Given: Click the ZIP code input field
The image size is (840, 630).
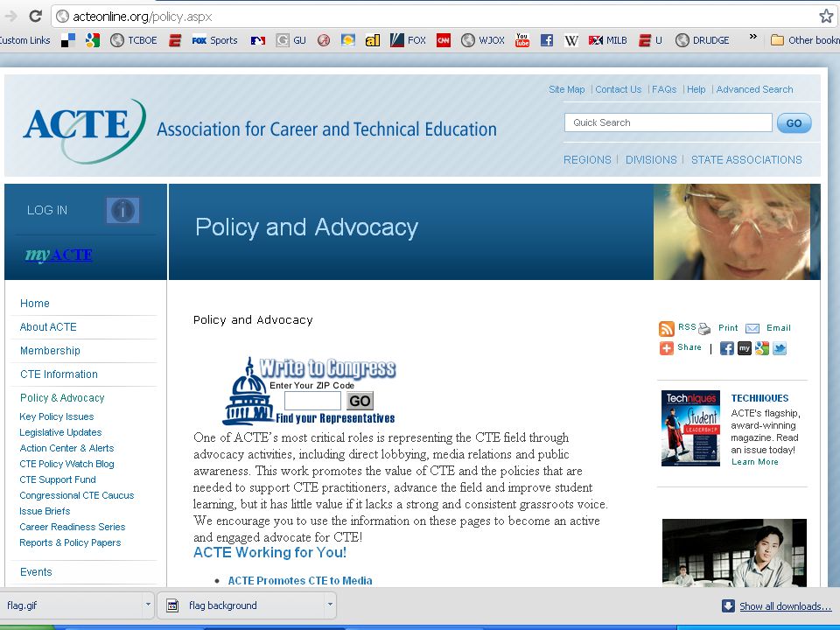Looking at the screenshot, I should (312, 401).
